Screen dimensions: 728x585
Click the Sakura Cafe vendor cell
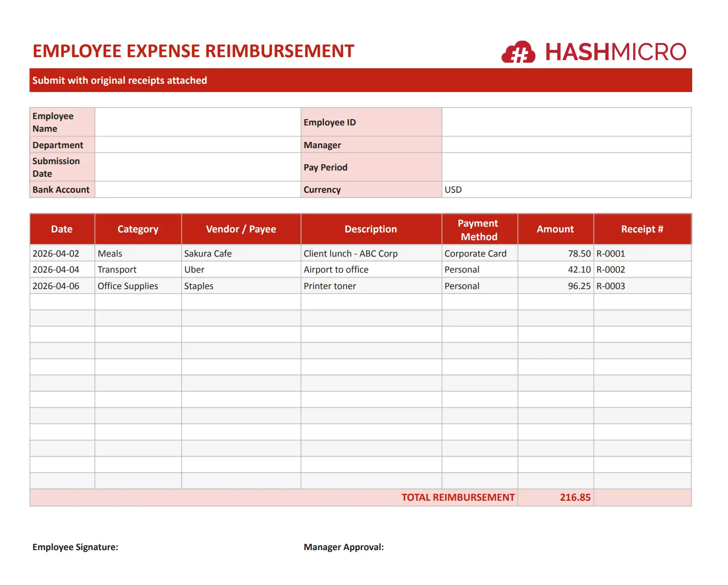[x=241, y=253]
